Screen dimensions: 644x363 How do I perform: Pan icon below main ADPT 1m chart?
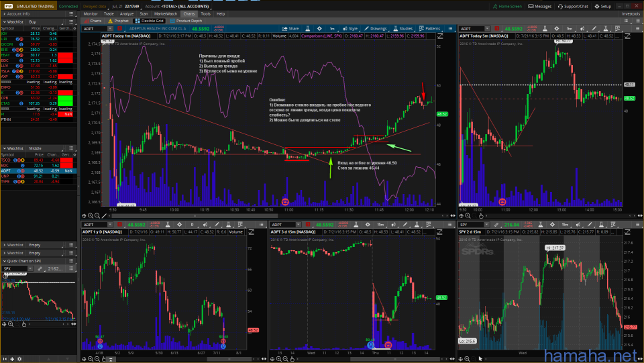[84, 215]
